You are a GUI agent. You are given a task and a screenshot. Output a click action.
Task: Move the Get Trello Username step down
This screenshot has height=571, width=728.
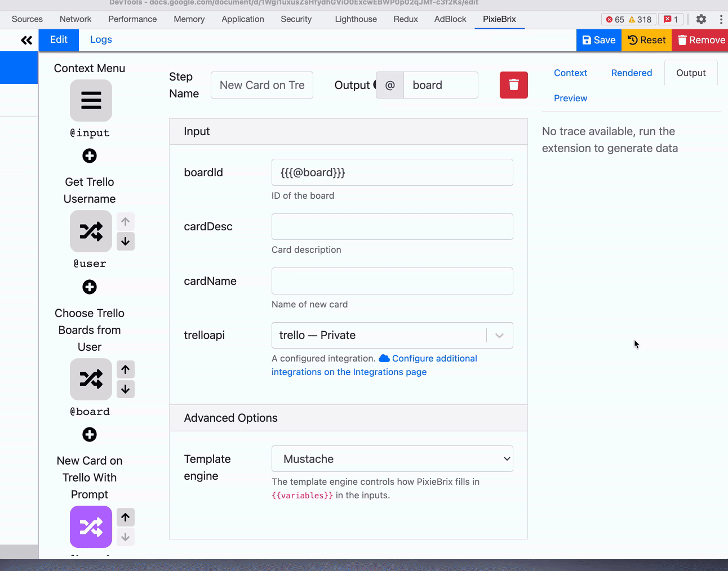coord(126,241)
